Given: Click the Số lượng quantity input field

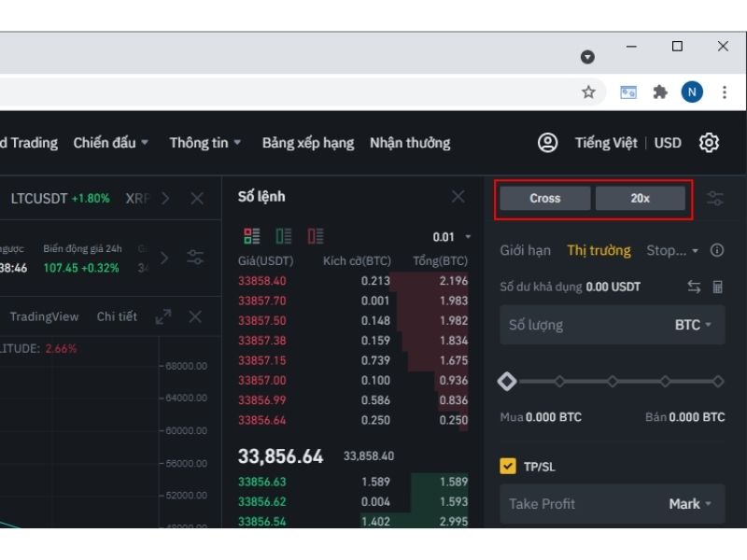Looking at the screenshot, I should click(x=613, y=325).
